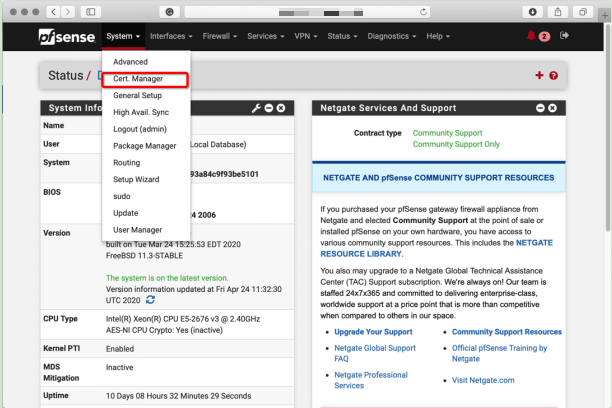The image size is (612, 408).
Task: Expand the VPN menu
Action: [306, 36]
